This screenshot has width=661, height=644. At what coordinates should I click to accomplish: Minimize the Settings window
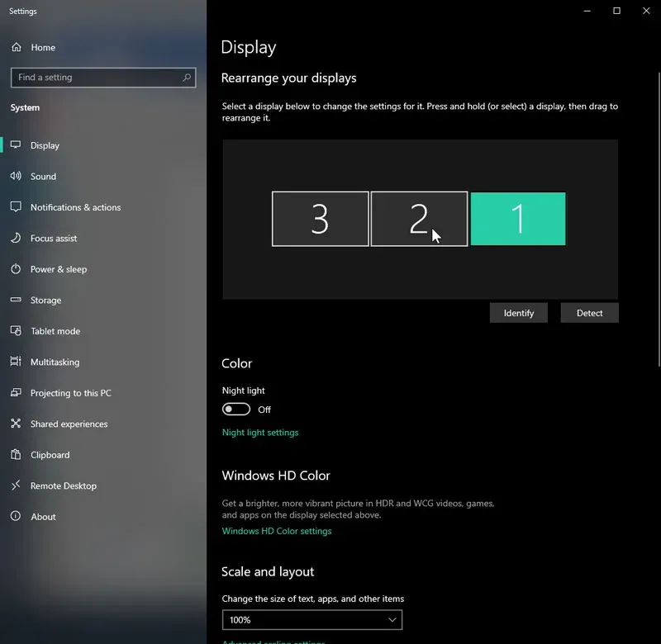click(x=587, y=11)
